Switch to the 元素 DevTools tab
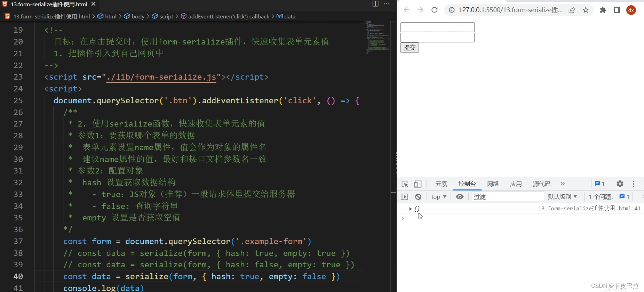This screenshot has width=644, height=292. 441,184
